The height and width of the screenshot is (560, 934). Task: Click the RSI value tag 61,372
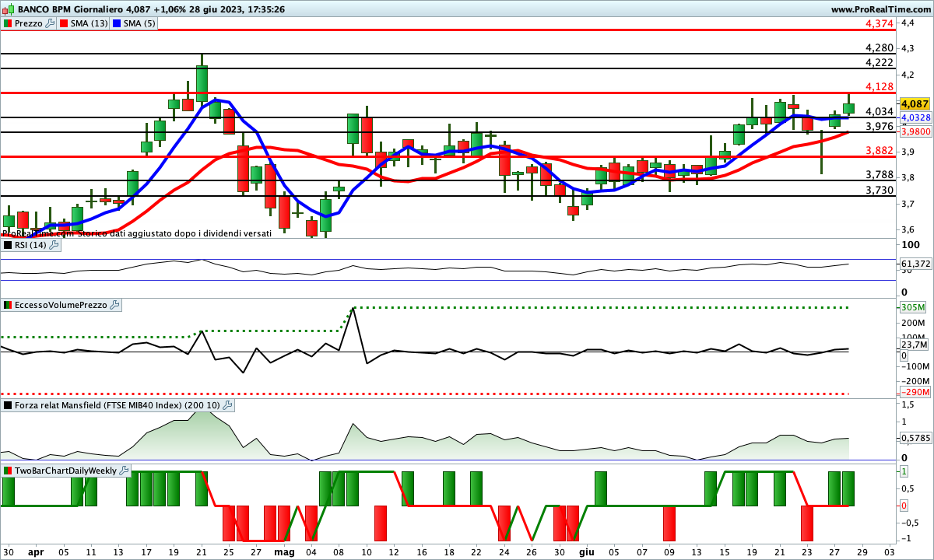click(x=916, y=264)
